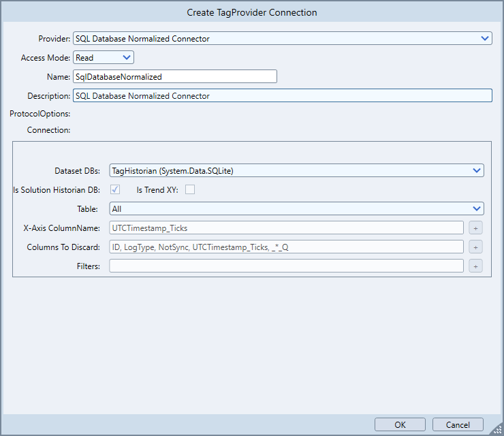Expand the Access Mode dropdown
Screen dimensions: 504x436
104,58
